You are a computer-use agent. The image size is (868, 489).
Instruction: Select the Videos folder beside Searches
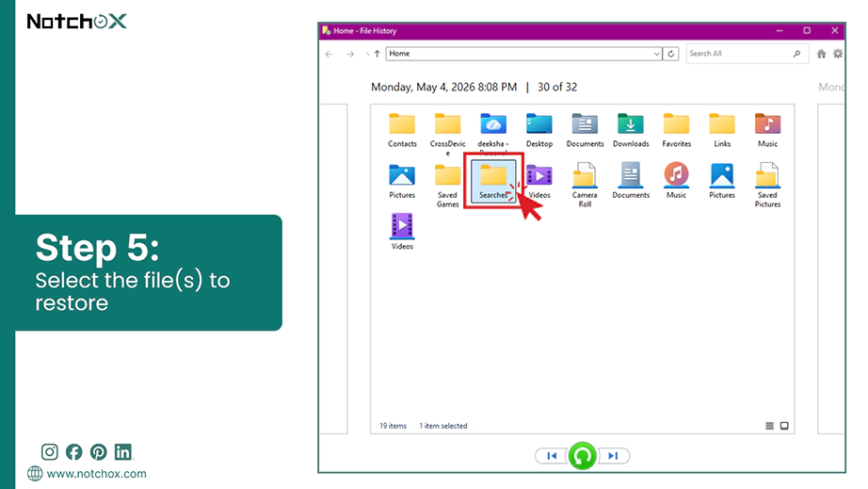click(x=539, y=181)
